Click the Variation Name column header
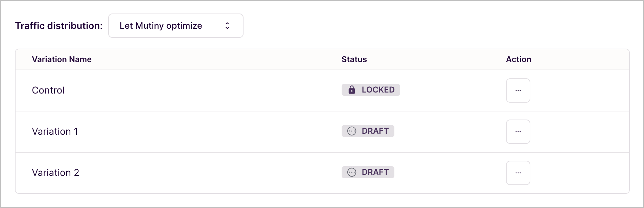 tap(62, 59)
